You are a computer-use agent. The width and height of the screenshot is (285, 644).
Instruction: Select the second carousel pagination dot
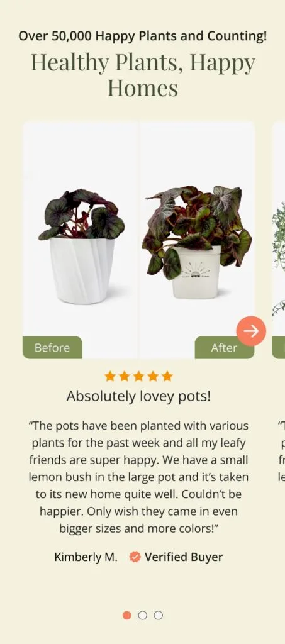coord(142,615)
